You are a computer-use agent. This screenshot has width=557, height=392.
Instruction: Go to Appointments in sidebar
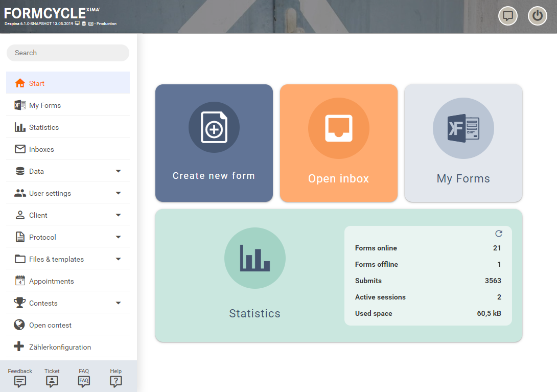click(x=51, y=281)
